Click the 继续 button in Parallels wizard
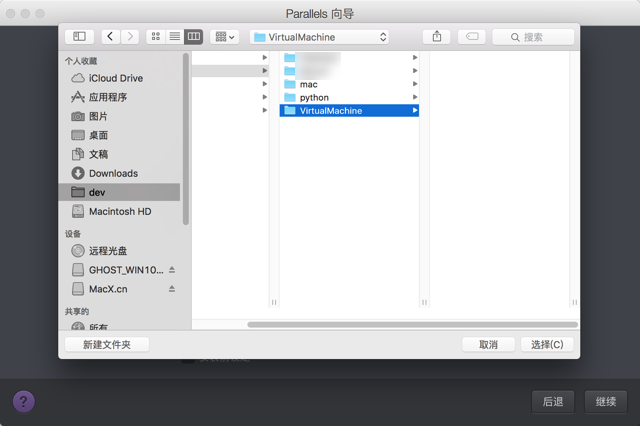Image resolution: width=640 pixels, height=426 pixels. point(606,402)
